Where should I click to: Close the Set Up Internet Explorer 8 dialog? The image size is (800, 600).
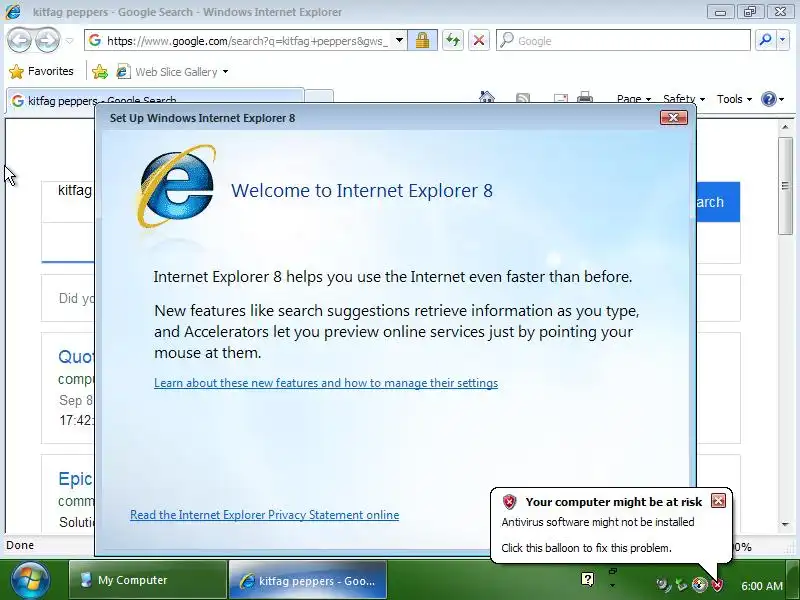tap(673, 118)
